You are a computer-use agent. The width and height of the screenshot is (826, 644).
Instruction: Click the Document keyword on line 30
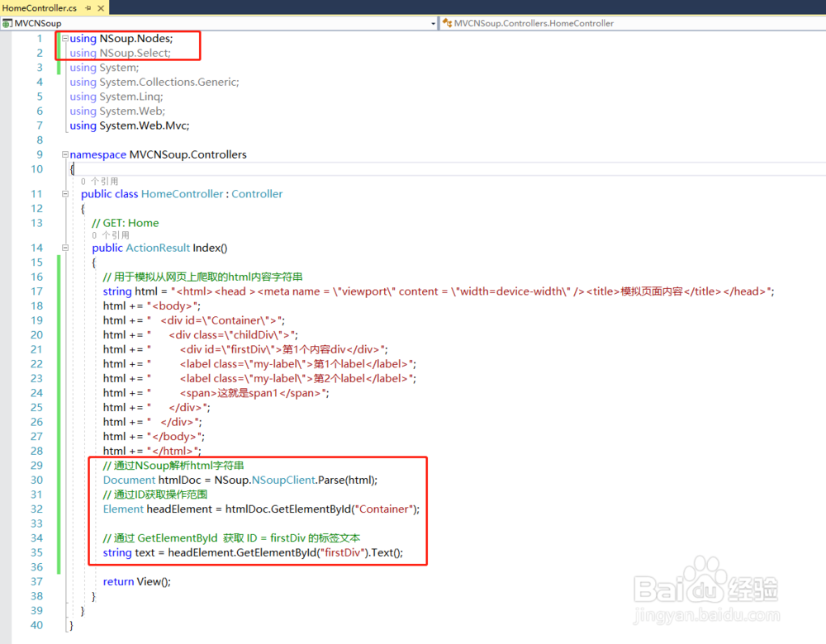click(x=129, y=480)
